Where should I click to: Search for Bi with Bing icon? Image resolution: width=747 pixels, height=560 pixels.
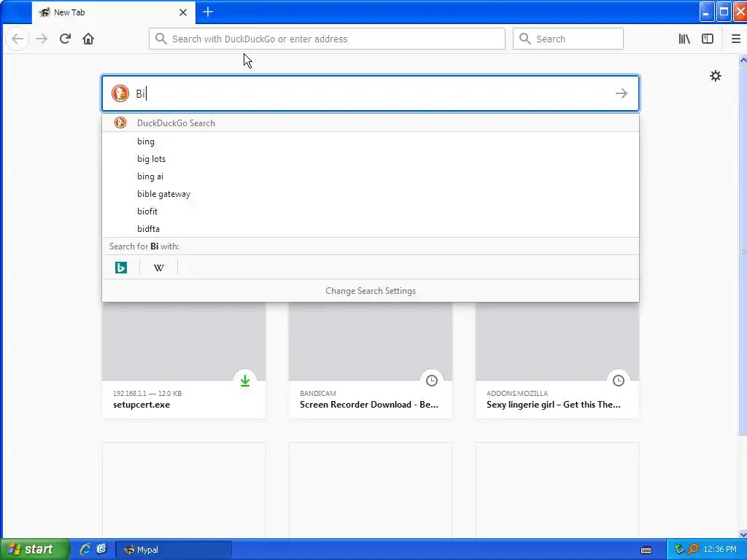(x=121, y=268)
